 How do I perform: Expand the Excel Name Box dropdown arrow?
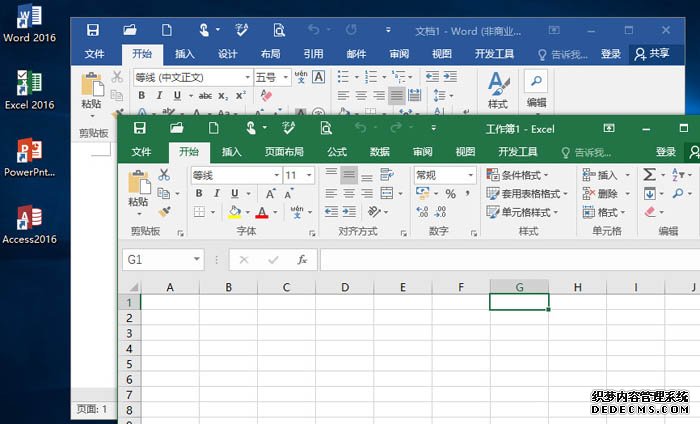[x=196, y=259]
